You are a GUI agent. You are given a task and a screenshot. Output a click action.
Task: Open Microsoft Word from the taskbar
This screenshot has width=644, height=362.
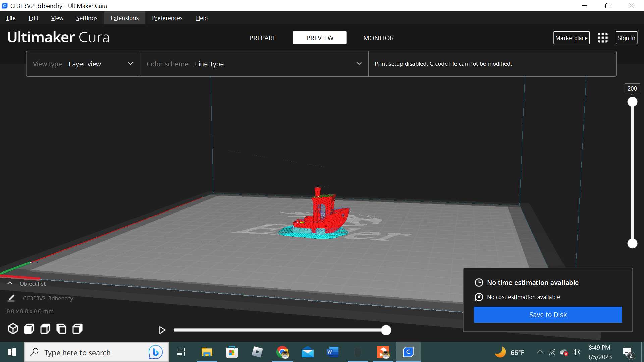333,352
